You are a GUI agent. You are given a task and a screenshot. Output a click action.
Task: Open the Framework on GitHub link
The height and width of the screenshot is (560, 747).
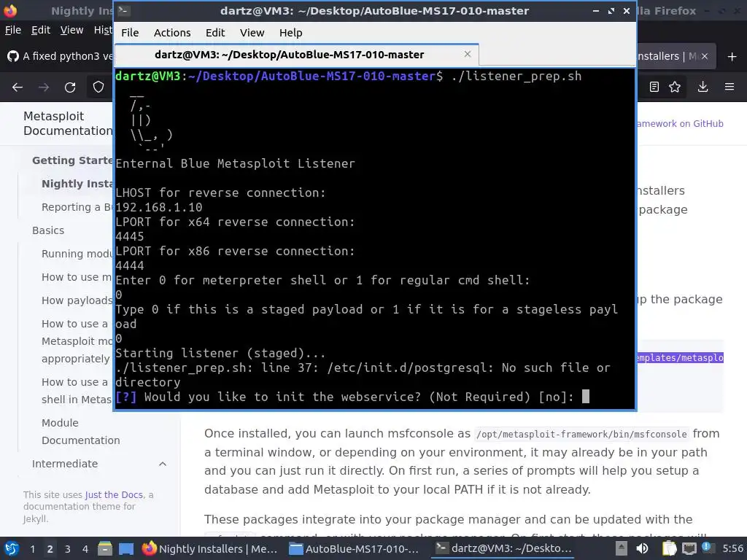(x=681, y=124)
